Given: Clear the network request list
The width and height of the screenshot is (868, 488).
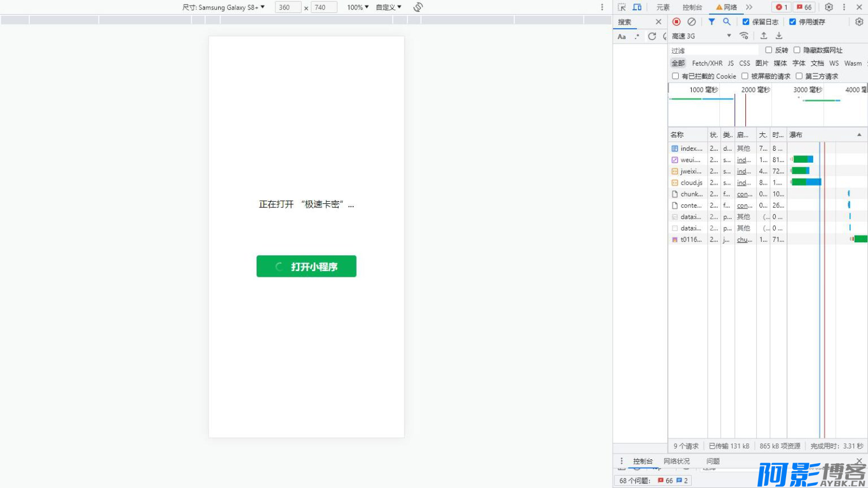Looking at the screenshot, I should click(692, 21).
